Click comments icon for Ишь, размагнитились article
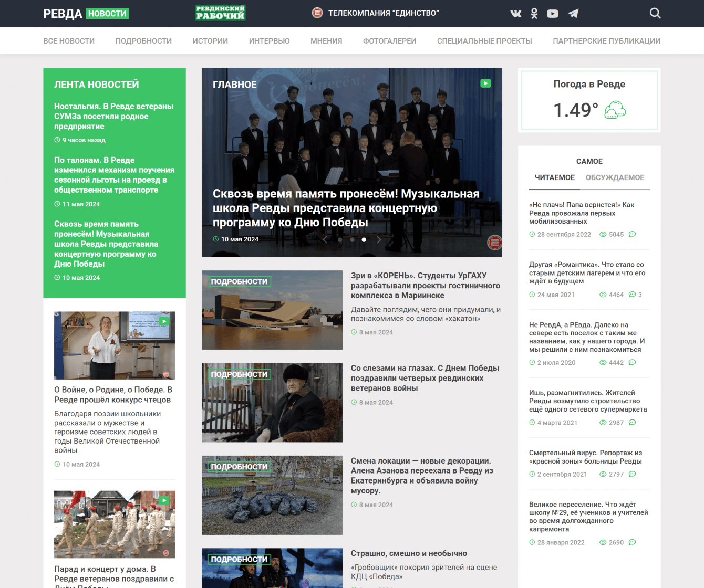 [633, 423]
